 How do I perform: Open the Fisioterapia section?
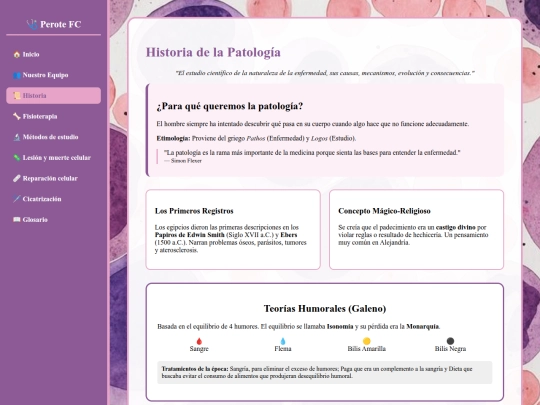pos(53,116)
